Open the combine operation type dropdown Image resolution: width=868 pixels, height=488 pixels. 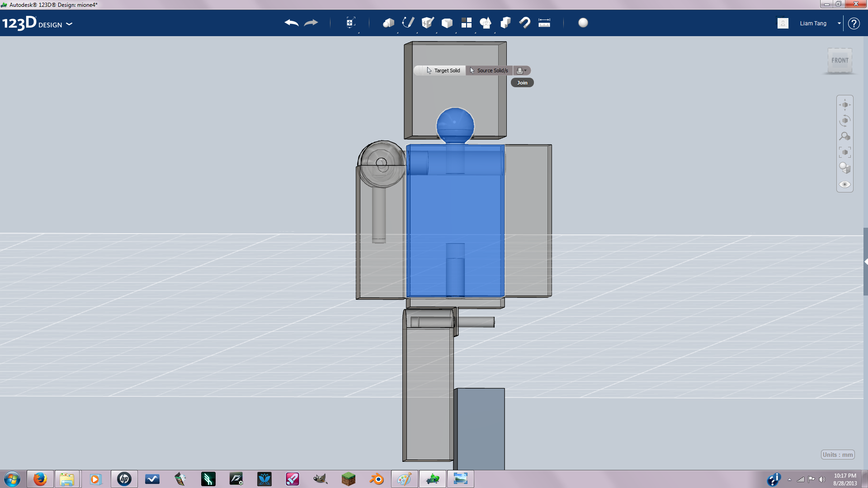pos(522,70)
